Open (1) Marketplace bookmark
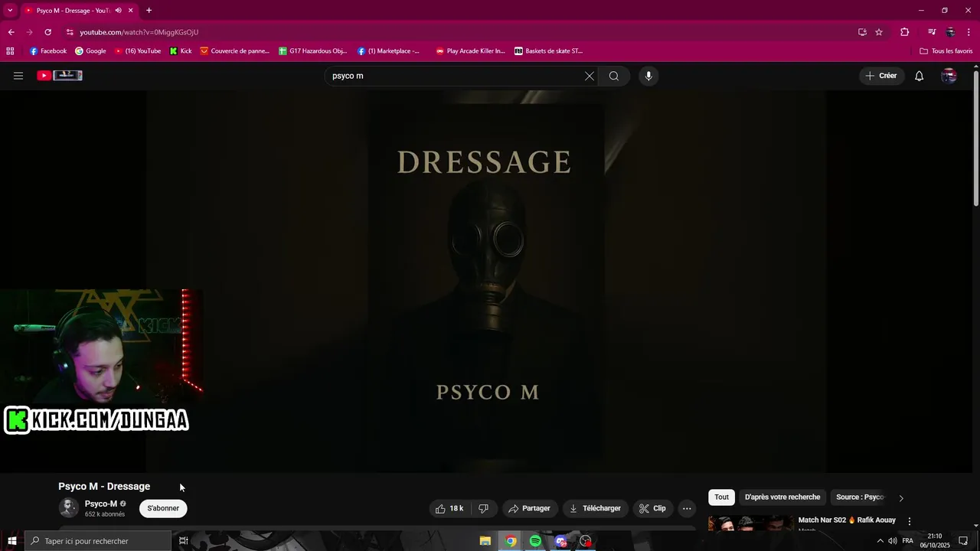 [x=389, y=51]
